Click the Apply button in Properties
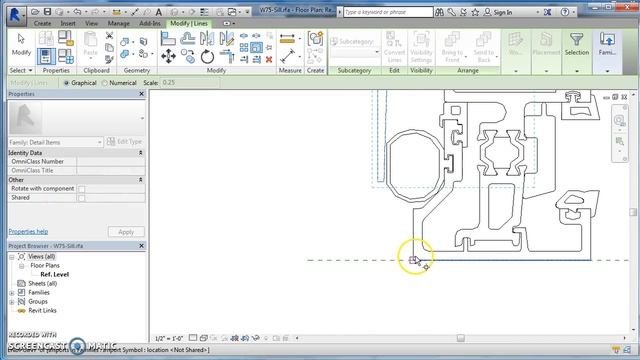 (x=126, y=231)
